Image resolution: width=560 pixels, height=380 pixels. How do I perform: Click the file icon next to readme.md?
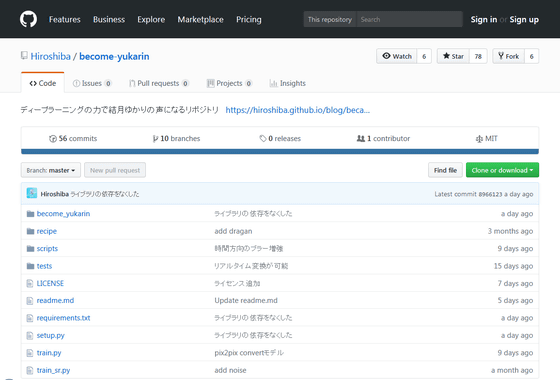(30, 301)
